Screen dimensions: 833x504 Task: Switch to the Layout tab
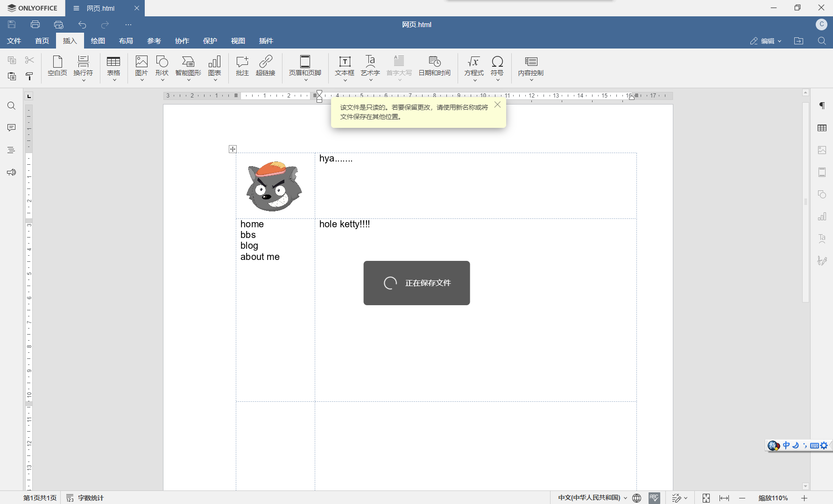(x=126, y=41)
